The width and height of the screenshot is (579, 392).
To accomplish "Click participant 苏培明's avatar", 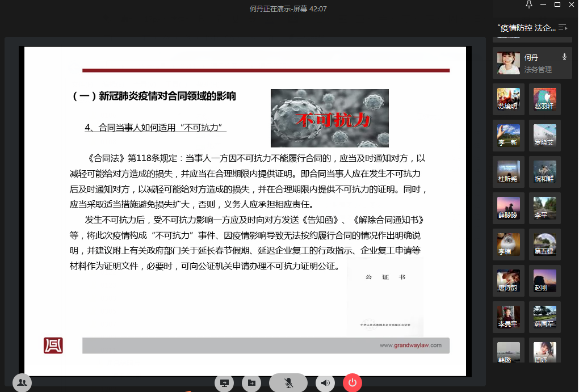I will click(508, 99).
